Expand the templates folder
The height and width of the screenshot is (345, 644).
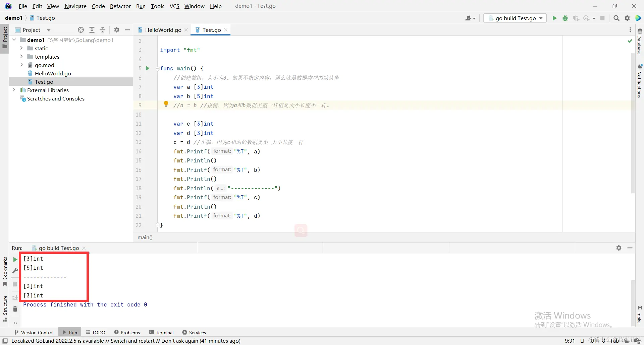pyautogui.click(x=21, y=57)
